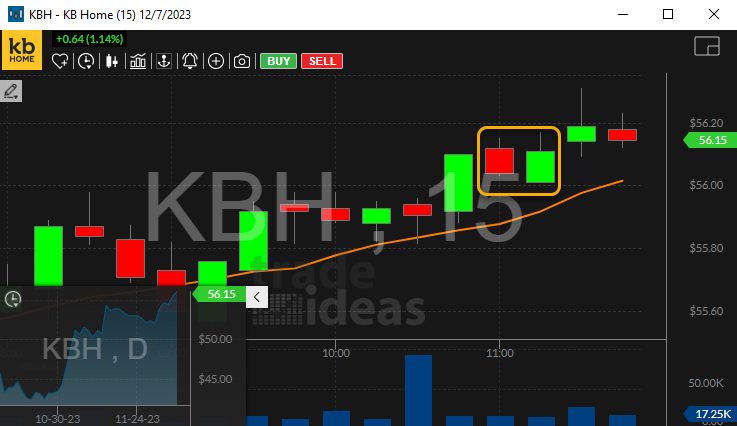Viewport: 737px width, 426px height.
Task: Select the candlestick chart style icon
Action: (x=112, y=61)
